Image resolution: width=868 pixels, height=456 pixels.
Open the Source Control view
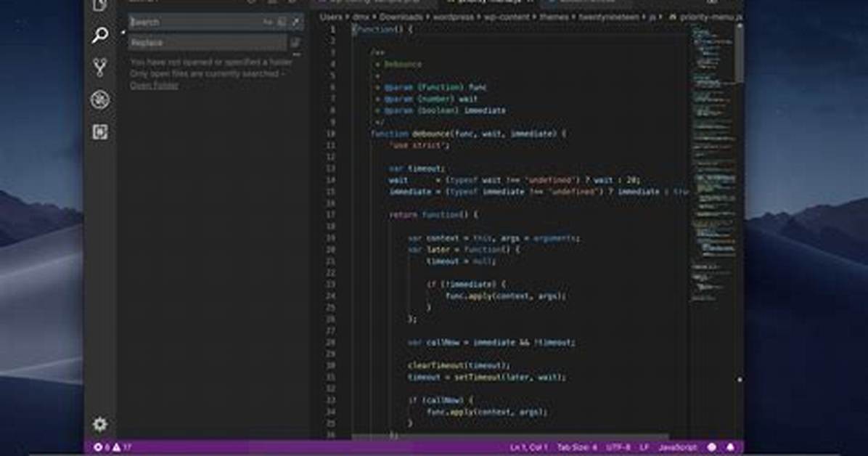coord(99,68)
